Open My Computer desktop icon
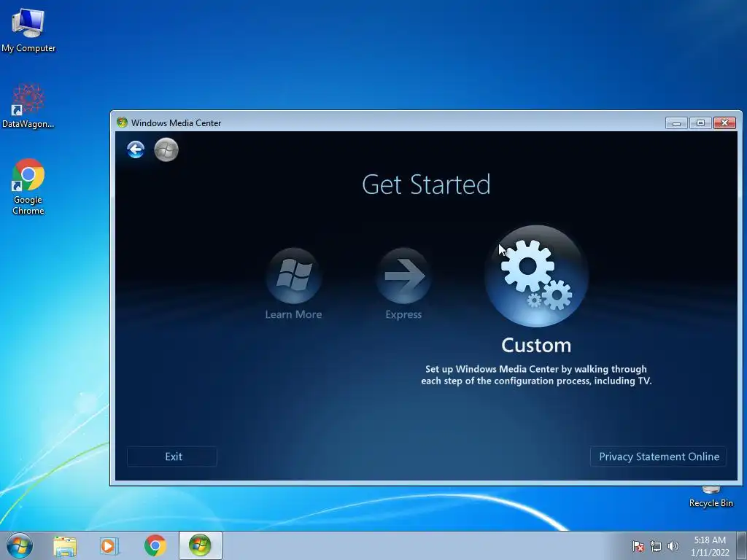The width and height of the screenshot is (747, 560). pyautogui.click(x=28, y=30)
